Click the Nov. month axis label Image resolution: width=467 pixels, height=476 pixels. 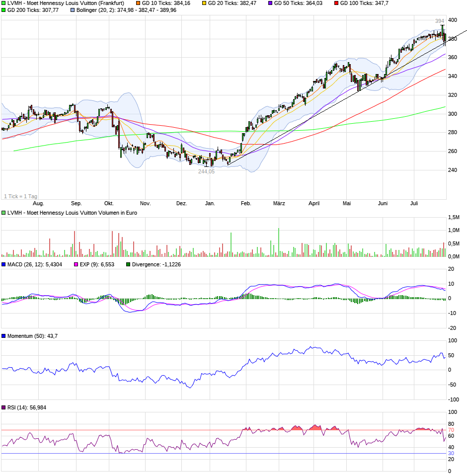tap(146, 203)
